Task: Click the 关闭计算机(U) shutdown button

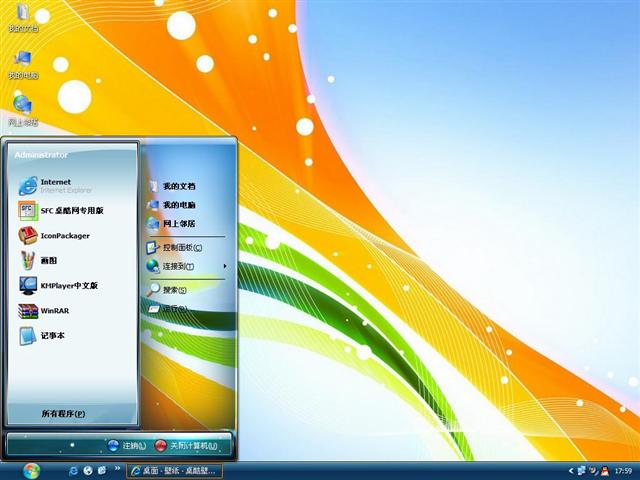Action: (186, 446)
